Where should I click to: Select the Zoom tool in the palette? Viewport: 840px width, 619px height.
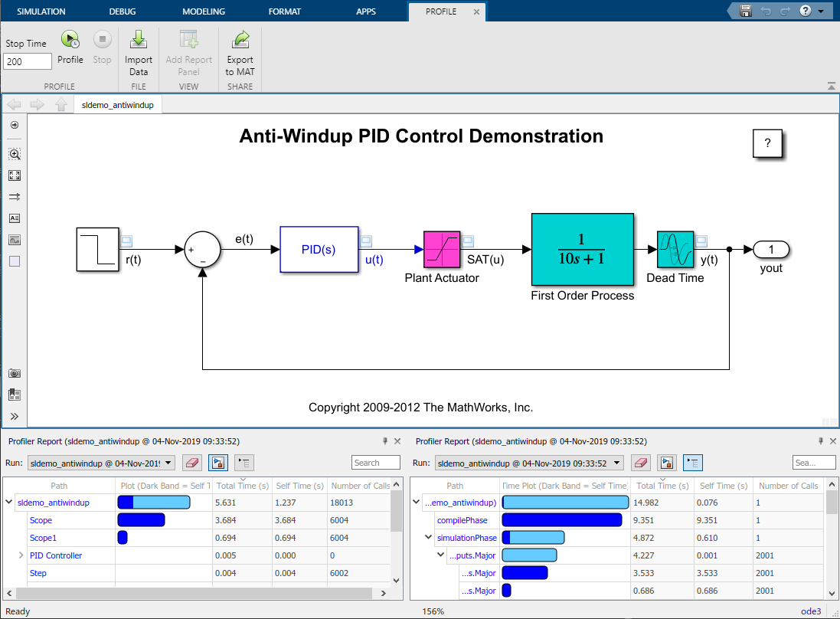14,153
